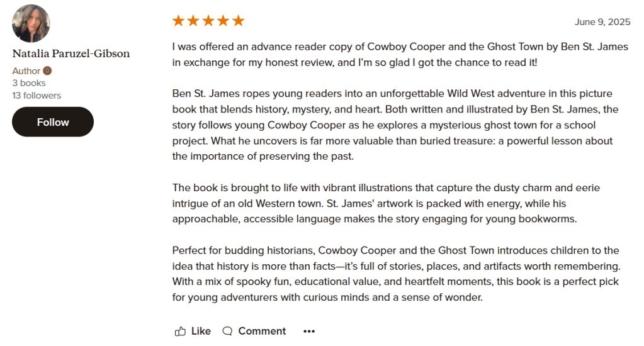Click the reviewer's profile photo
Image resolution: width=644 pixels, height=346 pixels.
pyautogui.click(x=31, y=24)
